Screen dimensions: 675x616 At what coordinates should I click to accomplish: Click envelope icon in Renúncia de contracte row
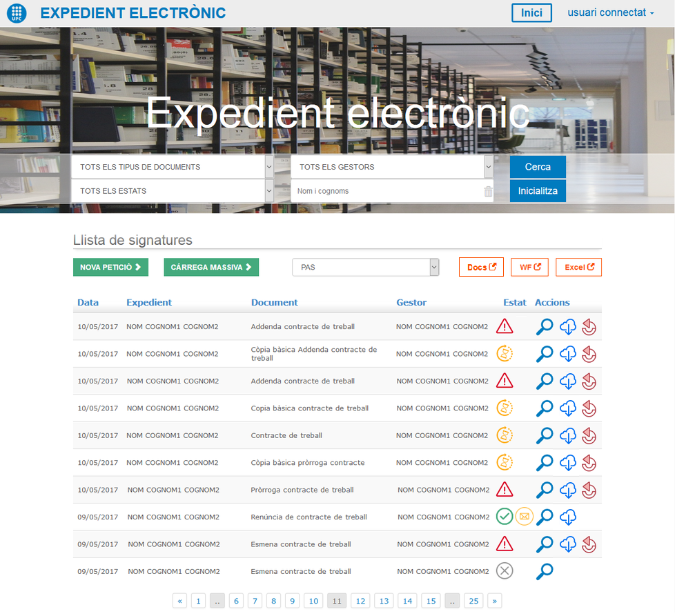525,517
